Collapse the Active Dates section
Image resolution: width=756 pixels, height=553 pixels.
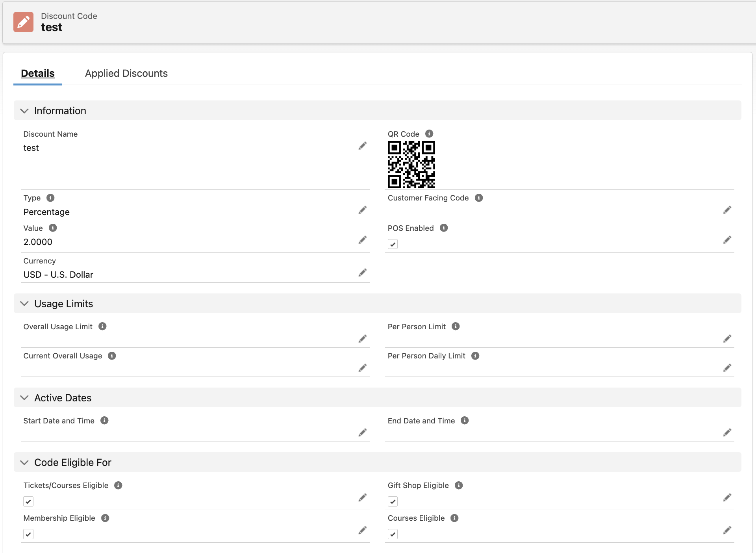coord(24,398)
